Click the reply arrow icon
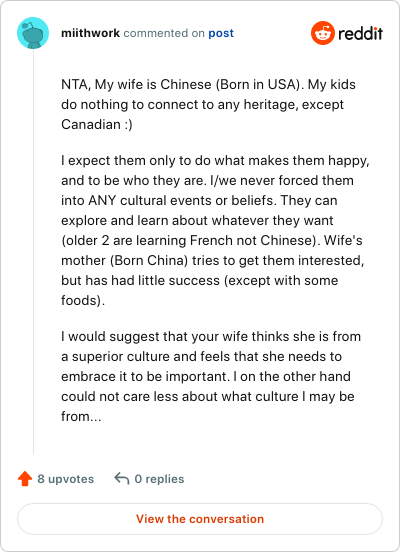400x552 pixels. [122, 478]
